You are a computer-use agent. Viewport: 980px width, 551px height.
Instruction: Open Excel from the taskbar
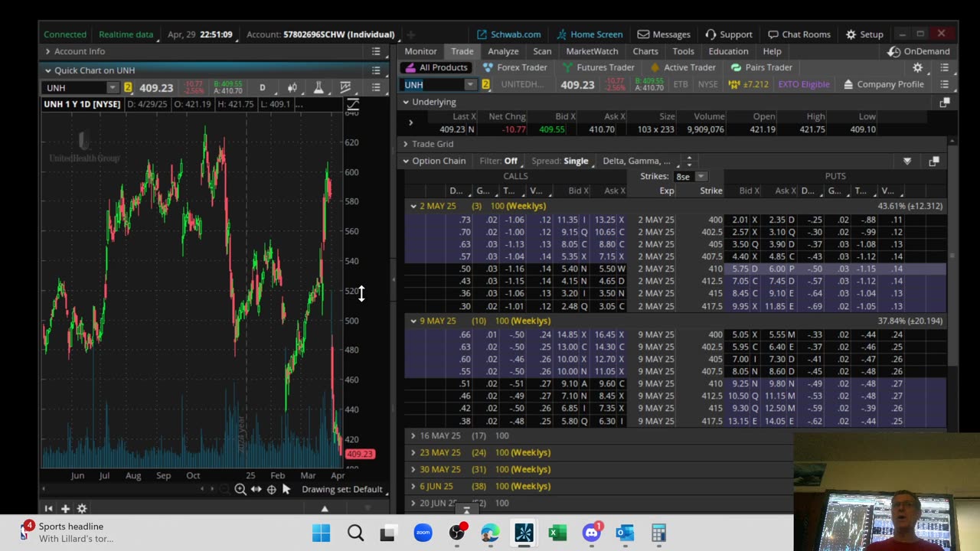(x=557, y=533)
